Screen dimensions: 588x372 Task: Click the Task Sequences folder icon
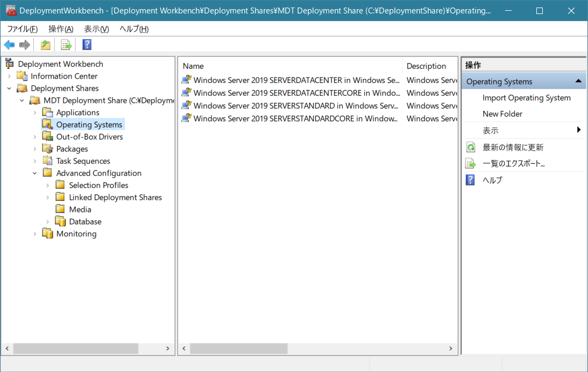pos(48,160)
